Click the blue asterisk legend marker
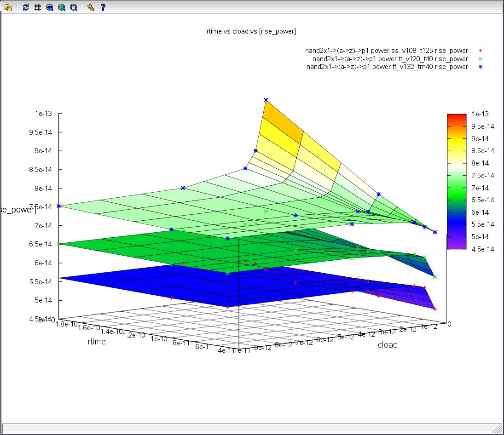 pyautogui.click(x=480, y=67)
